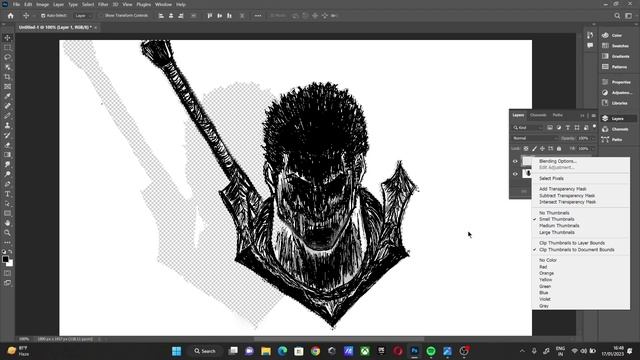Select the Eyedropper tool

7,96
